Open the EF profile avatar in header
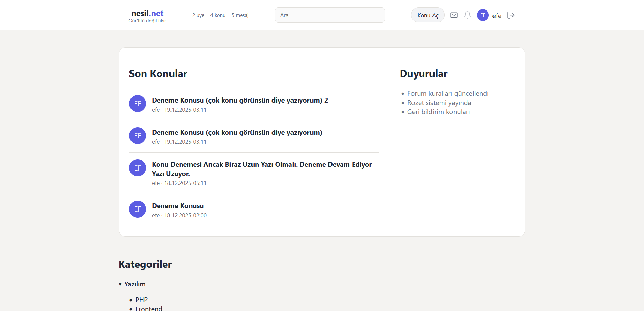Screen dimensions: 644x311 tap(483, 15)
